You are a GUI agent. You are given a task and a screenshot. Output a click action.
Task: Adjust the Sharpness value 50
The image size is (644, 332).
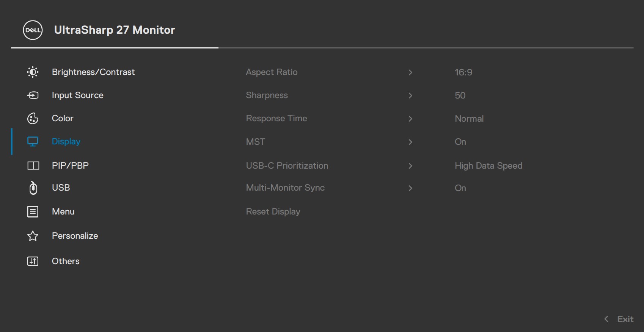460,96
